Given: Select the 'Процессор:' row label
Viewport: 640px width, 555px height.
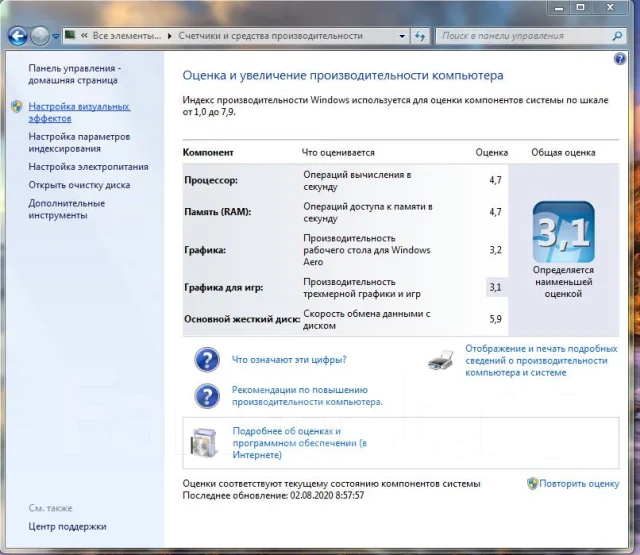Looking at the screenshot, I should click(211, 180).
